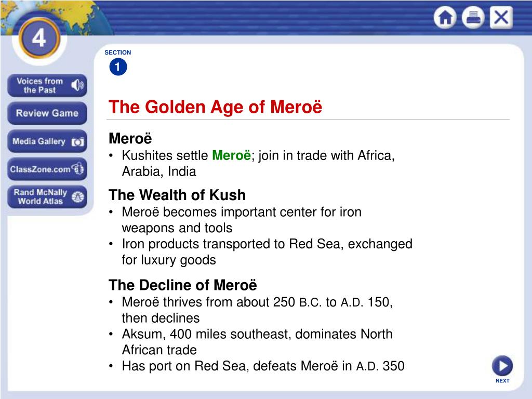Open Voices from the Past audio
This screenshot has width=532, height=399.
tap(47, 86)
